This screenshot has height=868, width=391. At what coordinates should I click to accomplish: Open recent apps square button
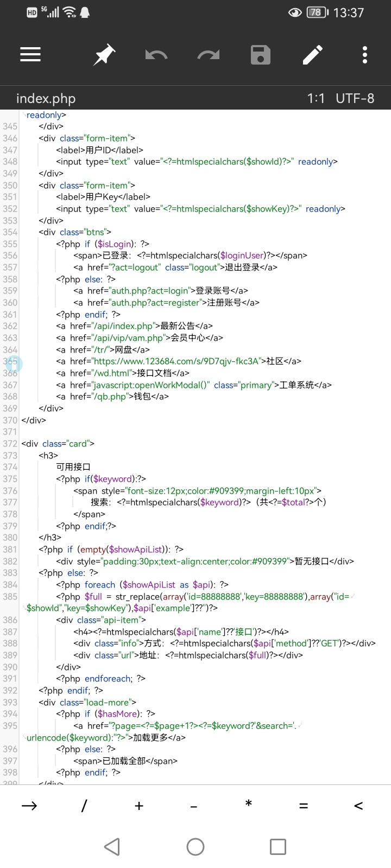(x=278, y=847)
